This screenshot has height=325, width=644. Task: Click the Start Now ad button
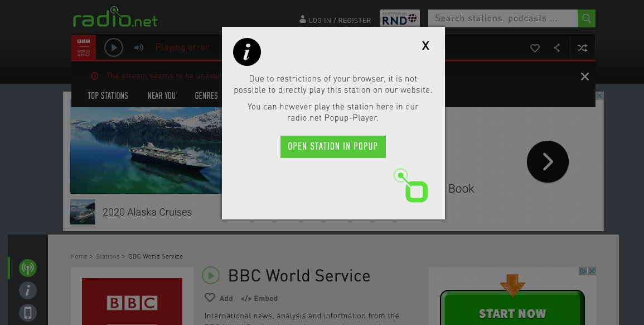click(512, 308)
